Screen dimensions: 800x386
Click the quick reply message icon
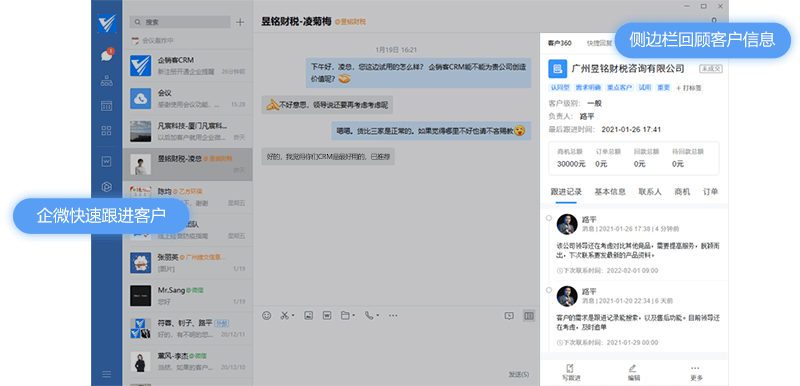[x=509, y=316]
